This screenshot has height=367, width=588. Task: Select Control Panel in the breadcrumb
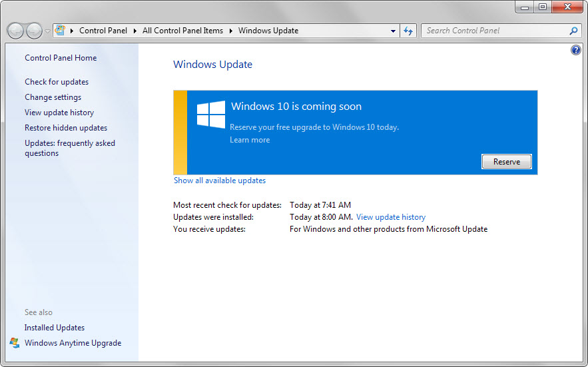[103, 31]
